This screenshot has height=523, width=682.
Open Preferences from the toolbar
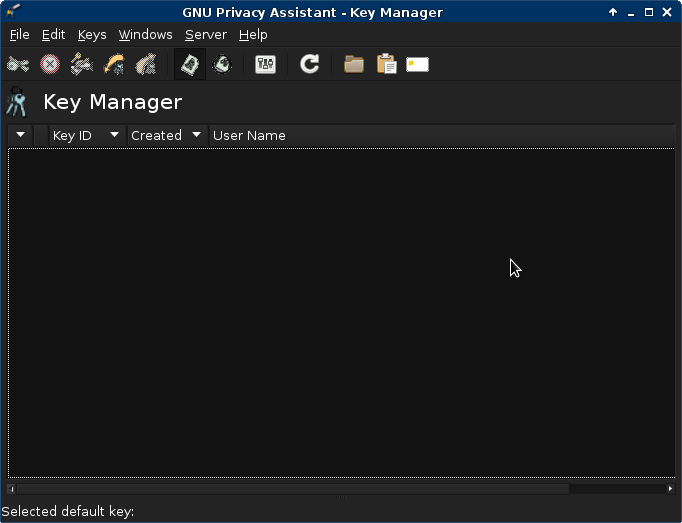(x=265, y=65)
